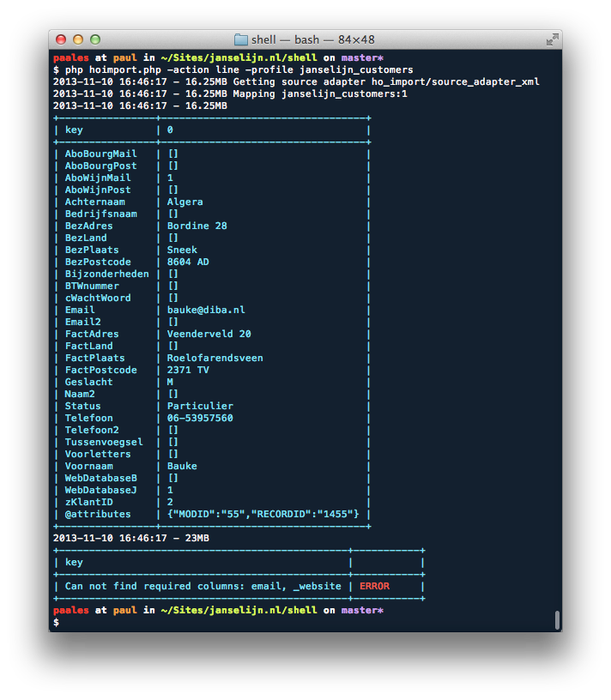Click the terminal scrollbar thumb
The width and height of the screenshot is (611, 700).
point(557,619)
